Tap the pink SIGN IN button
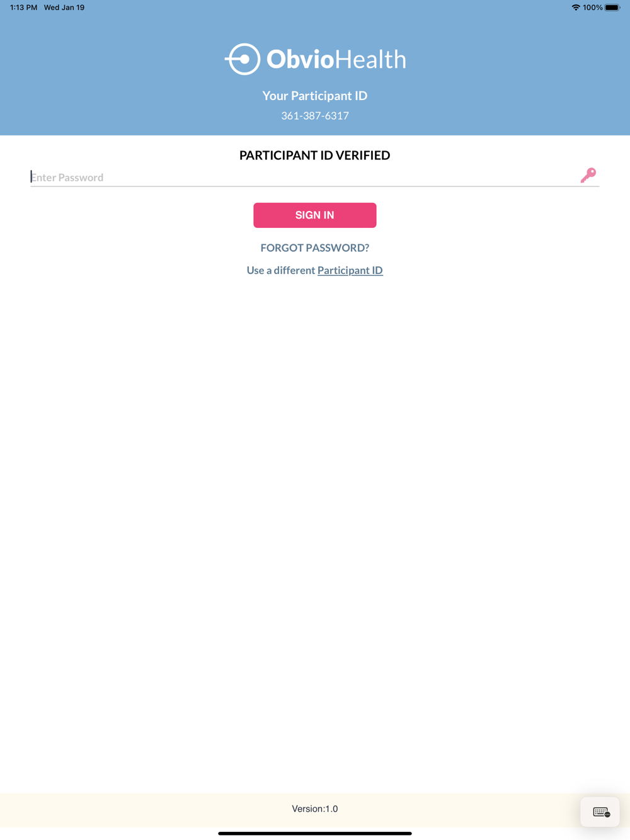 pyautogui.click(x=315, y=215)
